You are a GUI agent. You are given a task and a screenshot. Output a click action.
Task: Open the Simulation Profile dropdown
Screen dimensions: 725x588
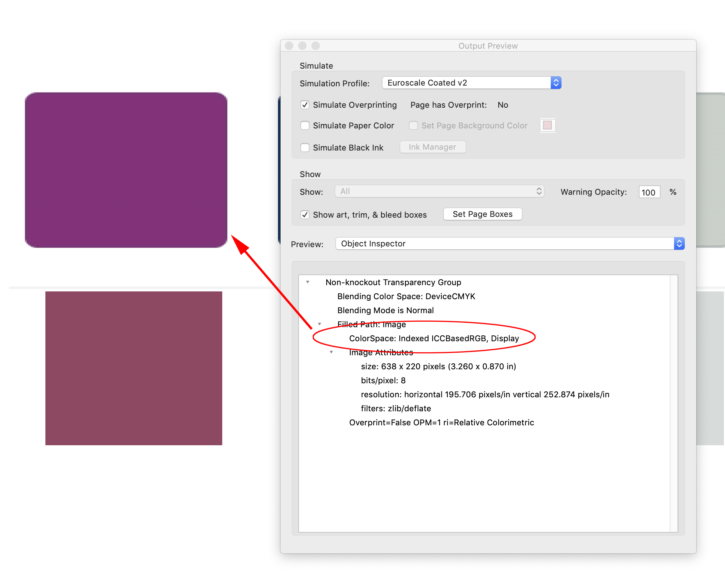coord(469,83)
